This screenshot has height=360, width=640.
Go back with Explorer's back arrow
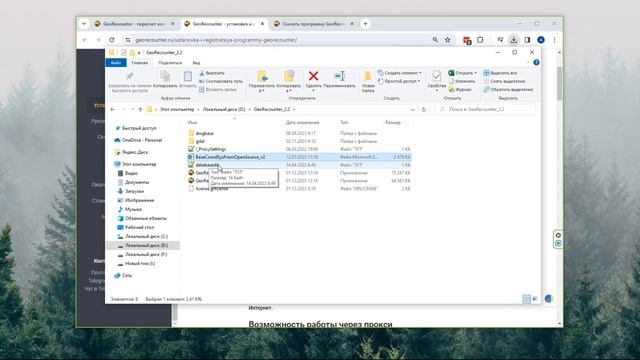click(113, 109)
